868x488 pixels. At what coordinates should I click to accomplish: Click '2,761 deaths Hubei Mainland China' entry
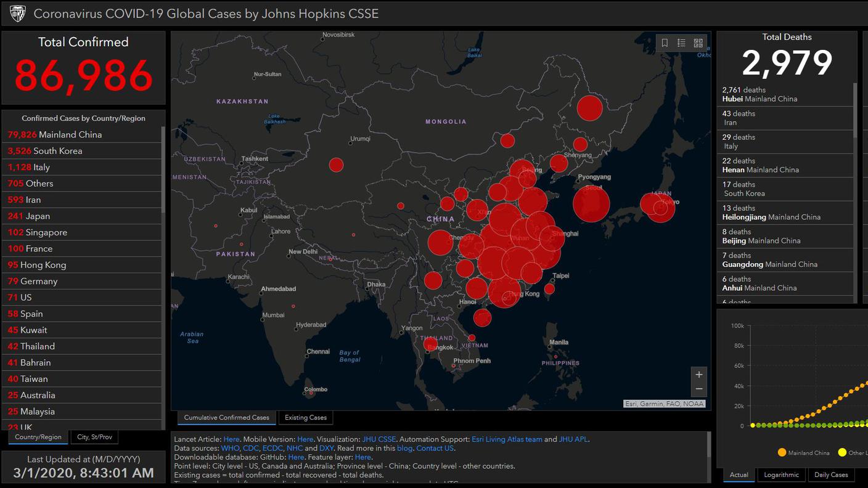click(785, 94)
